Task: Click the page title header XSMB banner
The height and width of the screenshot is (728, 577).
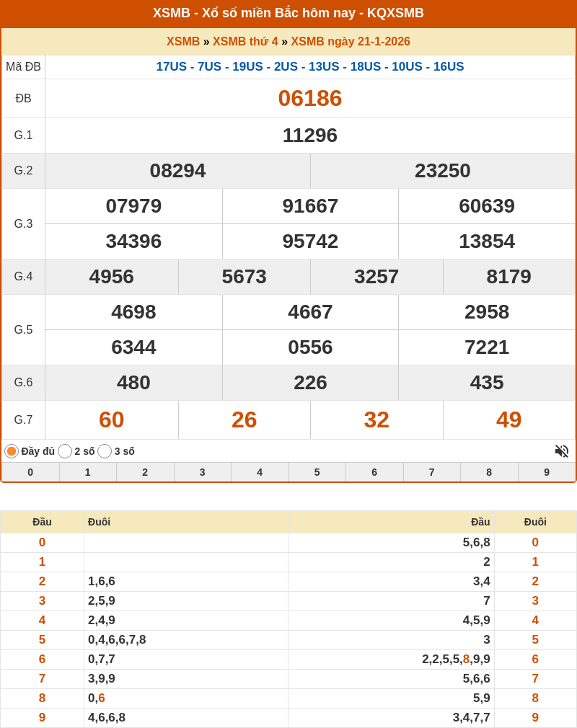Action: click(x=288, y=14)
